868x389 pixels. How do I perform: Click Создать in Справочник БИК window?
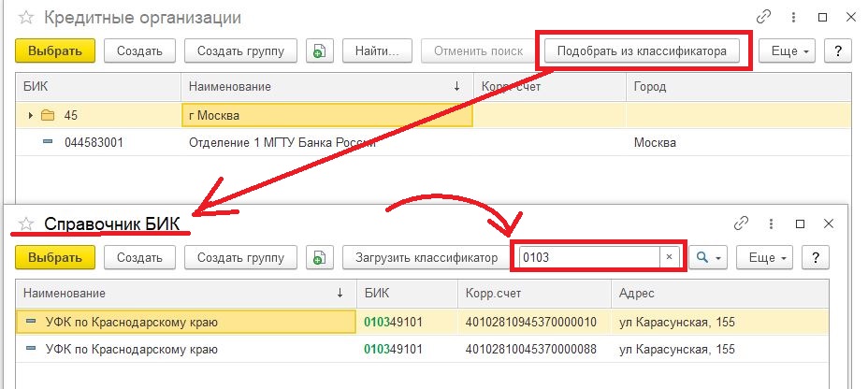(x=139, y=258)
